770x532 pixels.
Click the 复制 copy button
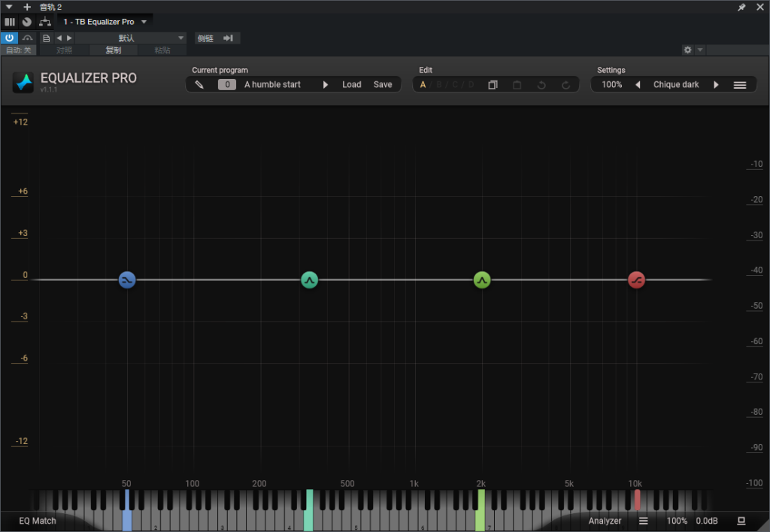pyautogui.click(x=114, y=50)
